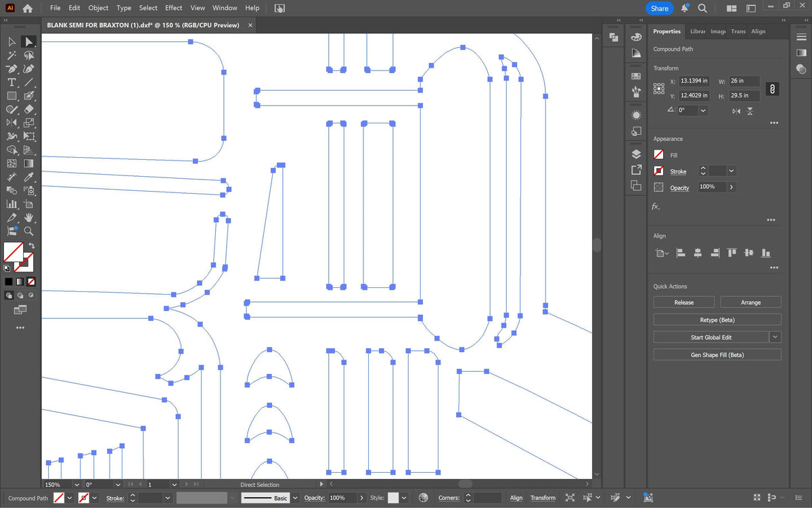Select the Mesh tool
Viewport: 812px width, 508px height.
[x=12, y=163]
